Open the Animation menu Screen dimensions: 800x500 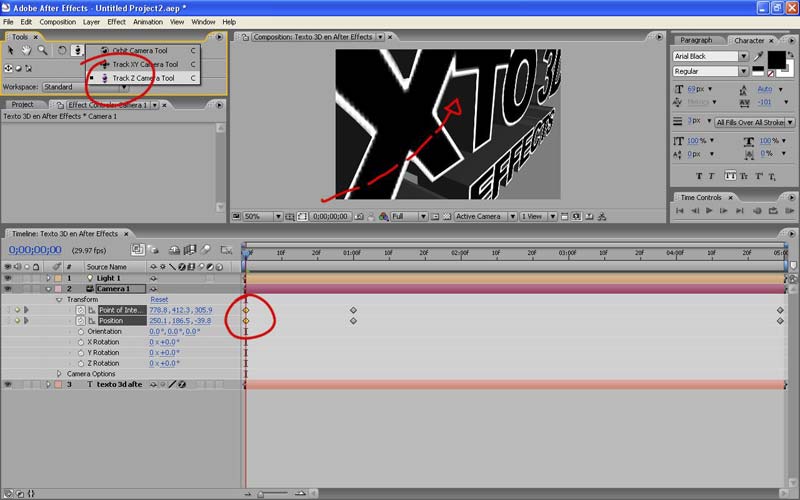[x=148, y=22]
